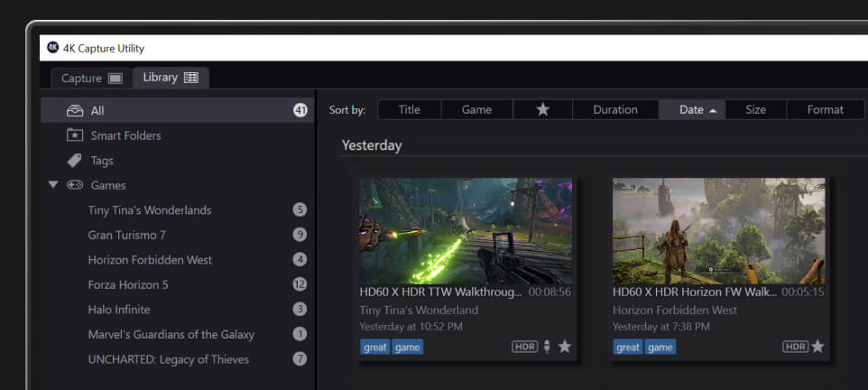
Task: Click the Smart Folders star-folder icon
Action: 75,135
